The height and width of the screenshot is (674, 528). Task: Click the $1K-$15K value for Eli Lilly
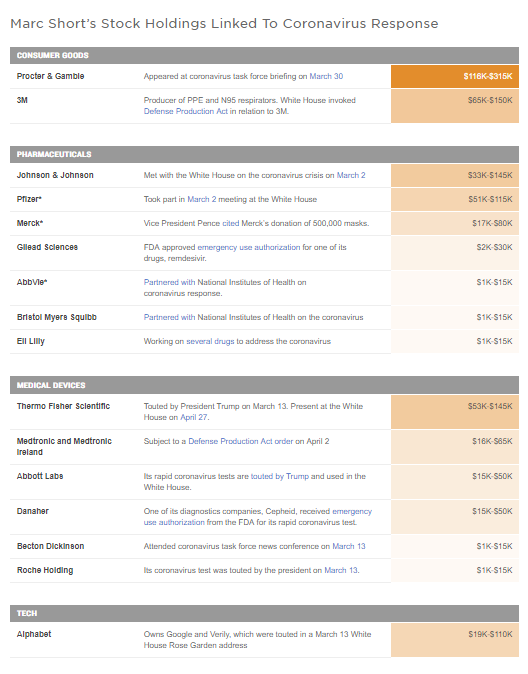494,341
